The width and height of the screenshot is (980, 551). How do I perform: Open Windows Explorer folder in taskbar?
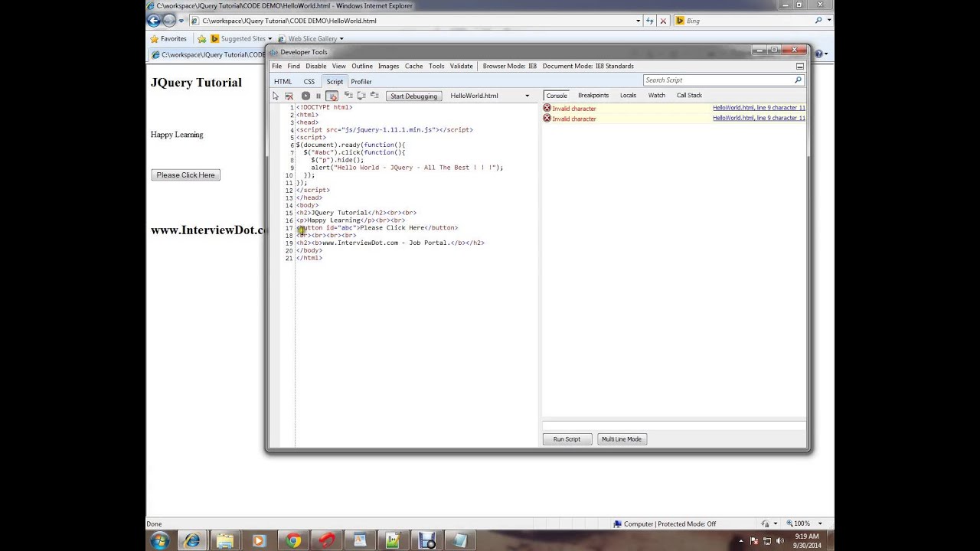point(225,541)
